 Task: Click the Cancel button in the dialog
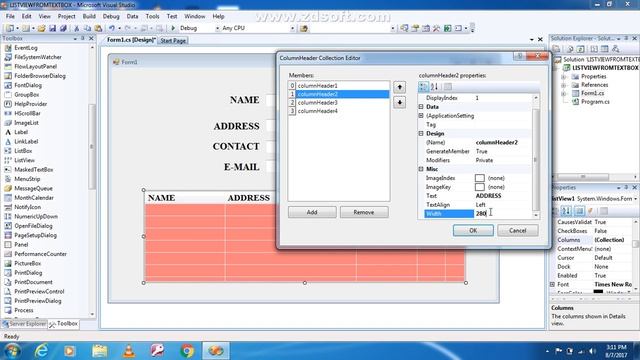click(x=518, y=231)
